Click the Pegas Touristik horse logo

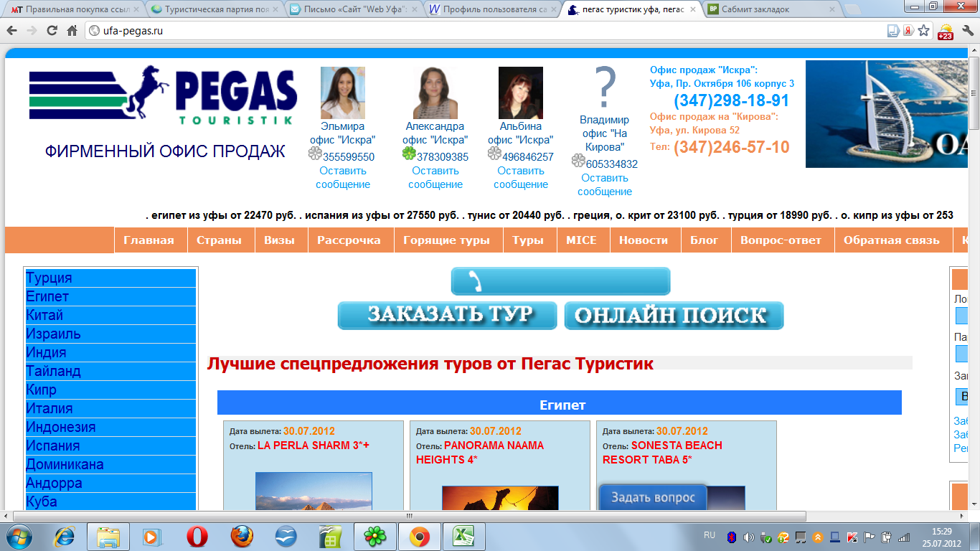[x=163, y=95]
